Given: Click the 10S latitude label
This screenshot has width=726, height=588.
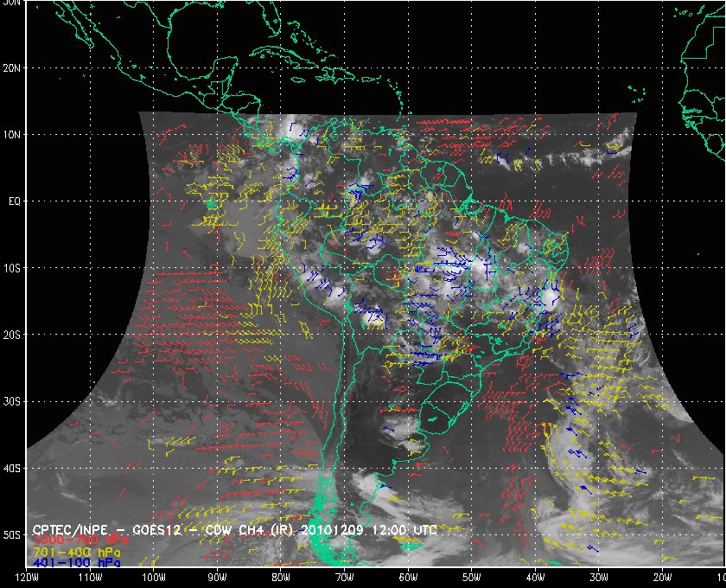Looking at the screenshot, I should (x=12, y=268).
